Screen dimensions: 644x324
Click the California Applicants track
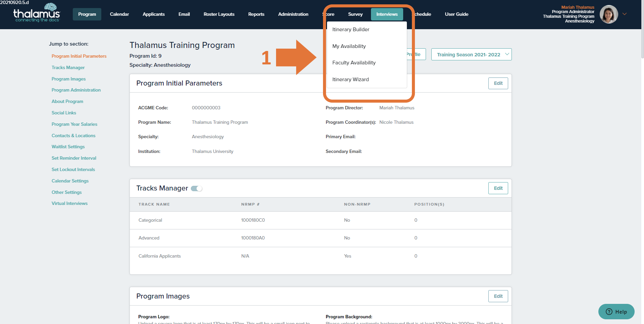coord(160,256)
